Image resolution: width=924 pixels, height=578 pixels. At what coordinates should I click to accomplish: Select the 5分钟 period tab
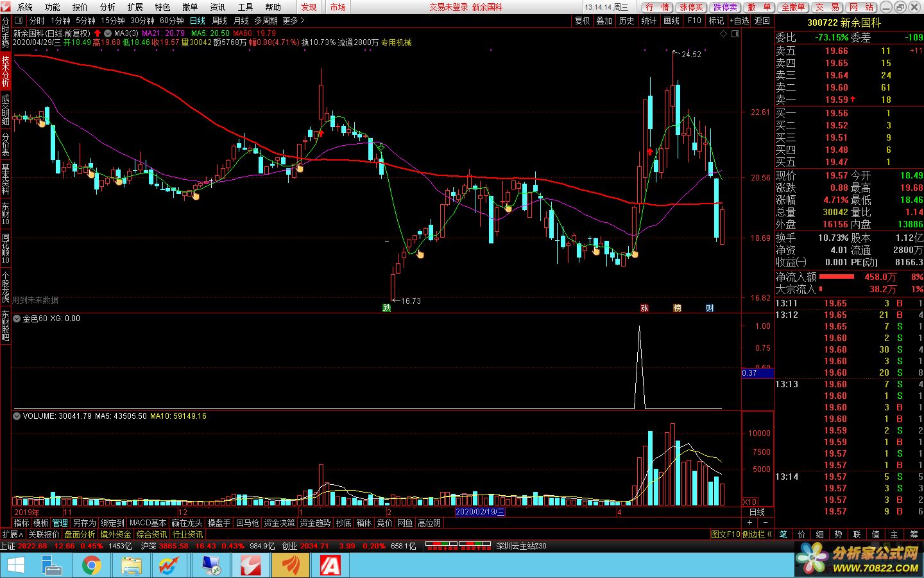click(x=85, y=21)
